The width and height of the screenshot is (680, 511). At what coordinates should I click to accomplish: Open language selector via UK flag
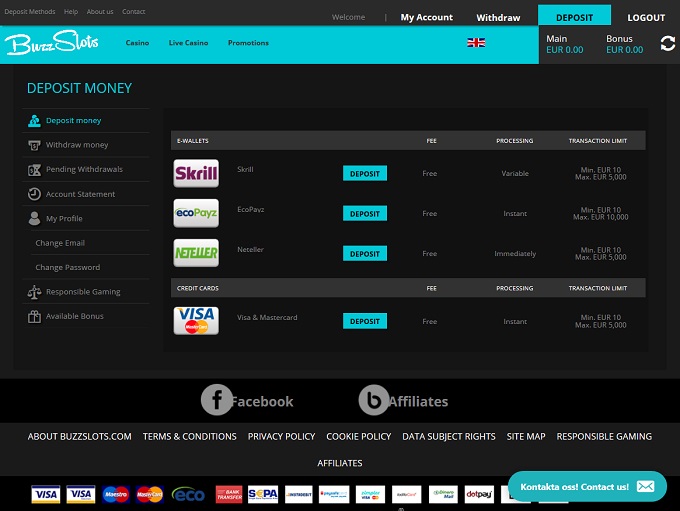[x=476, y=43]
